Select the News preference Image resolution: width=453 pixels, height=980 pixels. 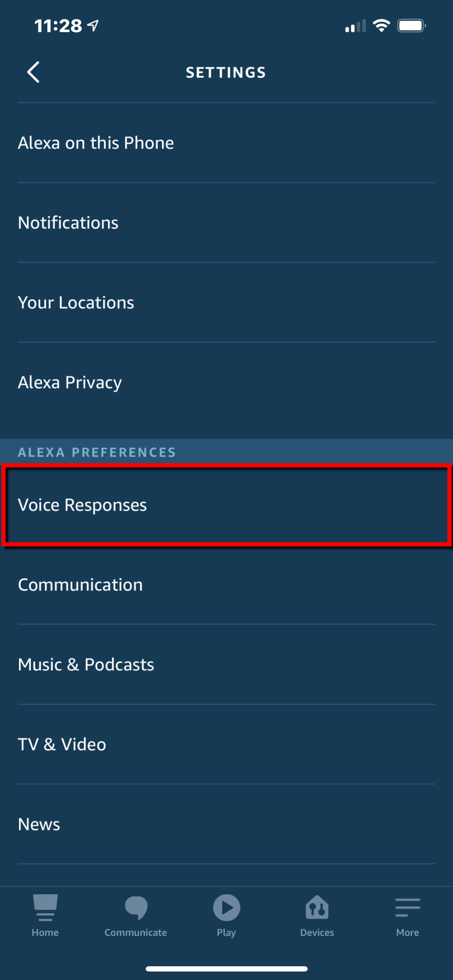pyautogui.click(x=226, y=824)
